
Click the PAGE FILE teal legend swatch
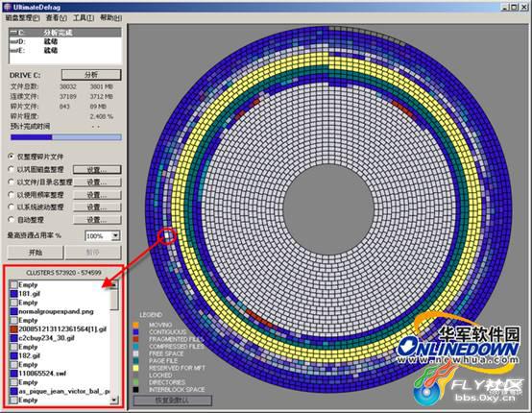[135, 361]
